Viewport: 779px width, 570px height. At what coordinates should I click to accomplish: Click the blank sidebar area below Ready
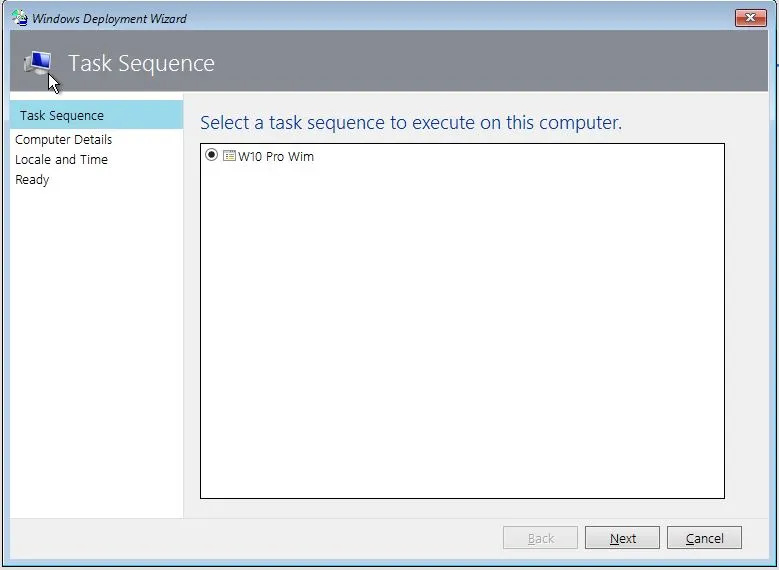tap(96, 350)
